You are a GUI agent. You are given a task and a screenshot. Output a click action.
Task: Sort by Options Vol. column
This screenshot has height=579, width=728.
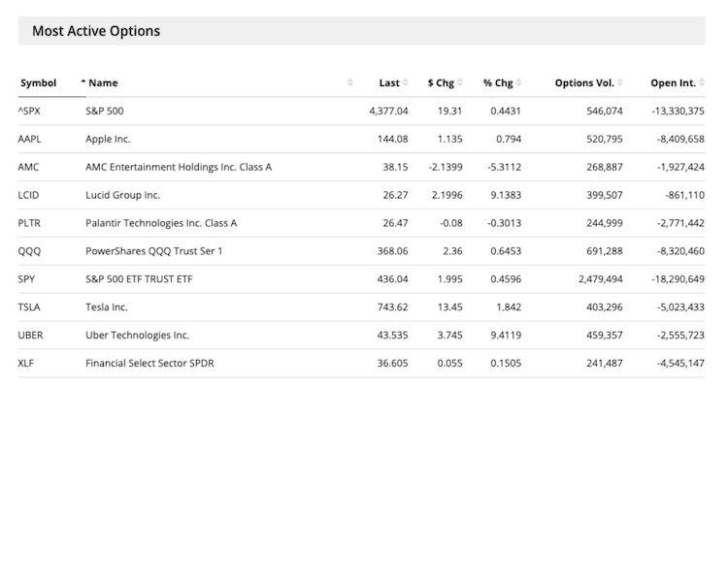pyautogui.click(x=584, y=83)
